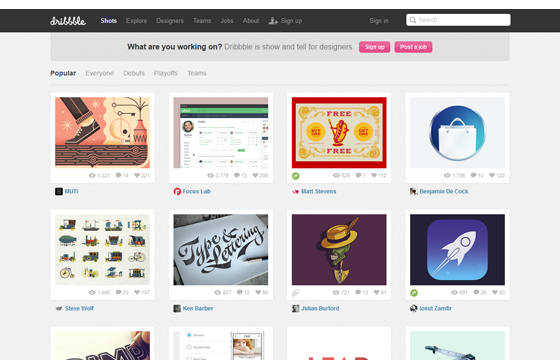This screenshot has height=360, width=560.
Task: Open the About nav item
Action: (x=251, y=21)
